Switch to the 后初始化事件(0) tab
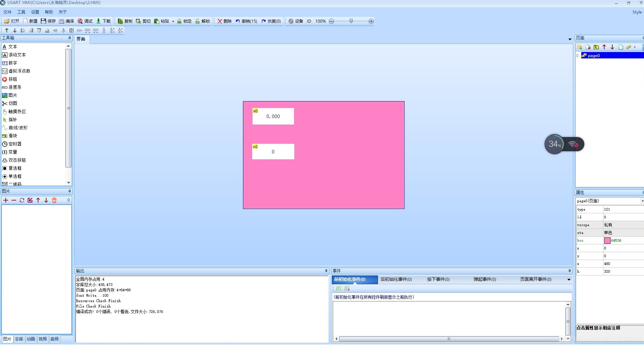The width and height of the screenshot is (644, 345). 396,279
